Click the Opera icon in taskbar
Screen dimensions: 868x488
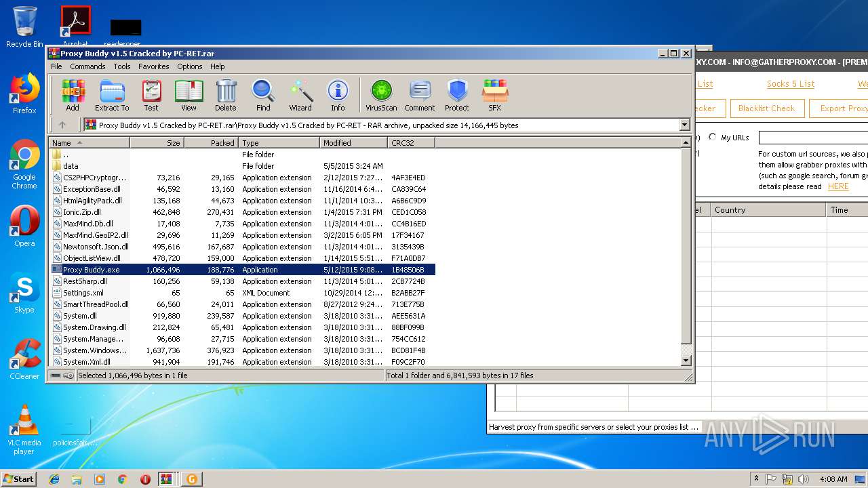coord(145,479)
